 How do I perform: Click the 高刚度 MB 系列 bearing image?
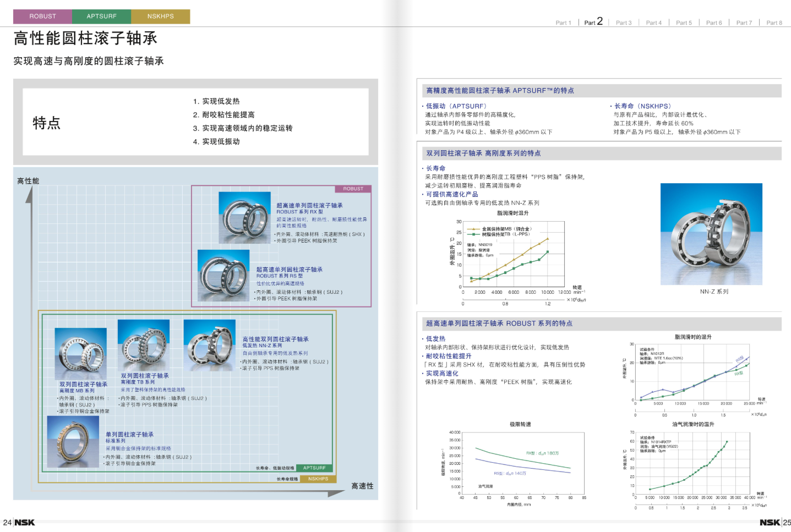(80, 354)
